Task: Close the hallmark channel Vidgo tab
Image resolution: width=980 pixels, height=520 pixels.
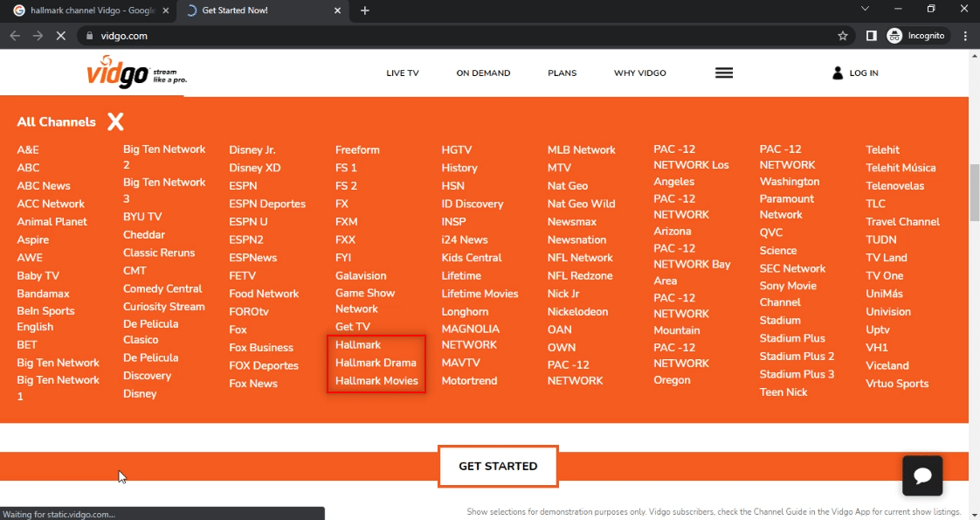Action: pos(166,10)
